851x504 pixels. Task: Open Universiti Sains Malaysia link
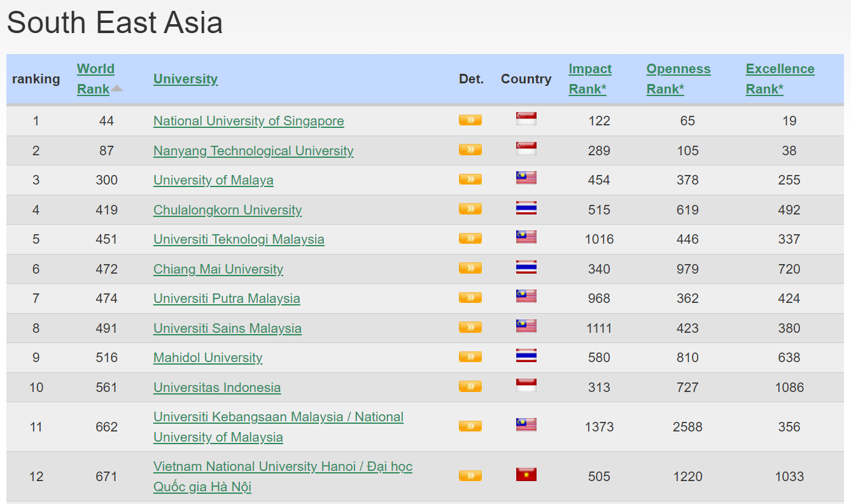(227, 328)
